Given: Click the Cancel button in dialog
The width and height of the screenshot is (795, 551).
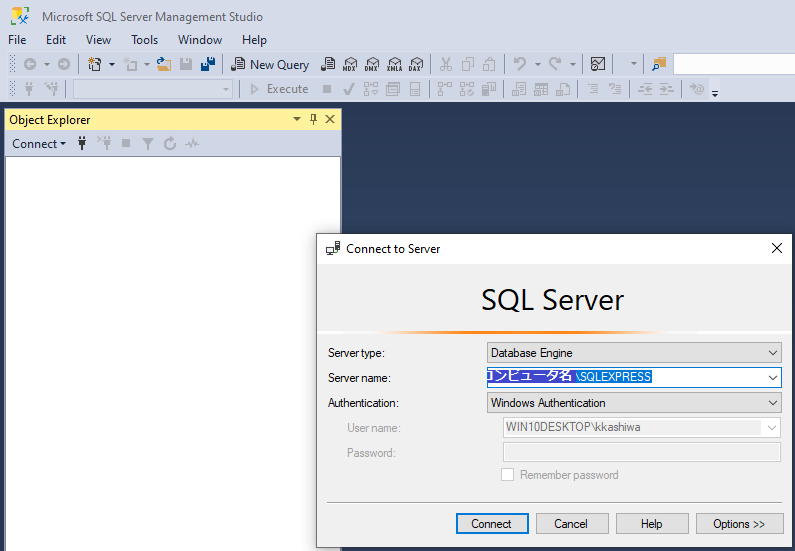Looking at the screenshot, I should pyautogui.click(x=571, y=524).
